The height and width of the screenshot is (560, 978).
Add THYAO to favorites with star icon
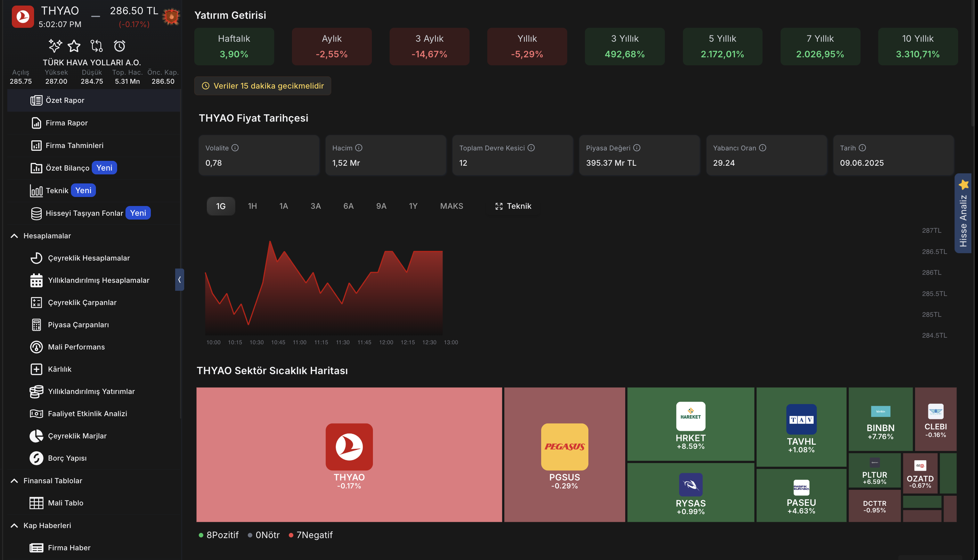coord(74,46)
